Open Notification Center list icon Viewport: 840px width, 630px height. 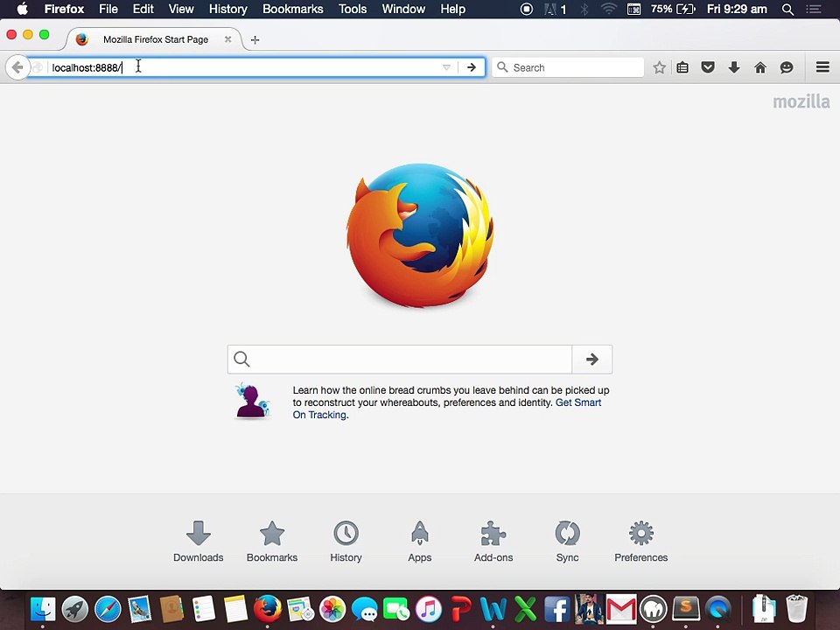tap(814, 9)
